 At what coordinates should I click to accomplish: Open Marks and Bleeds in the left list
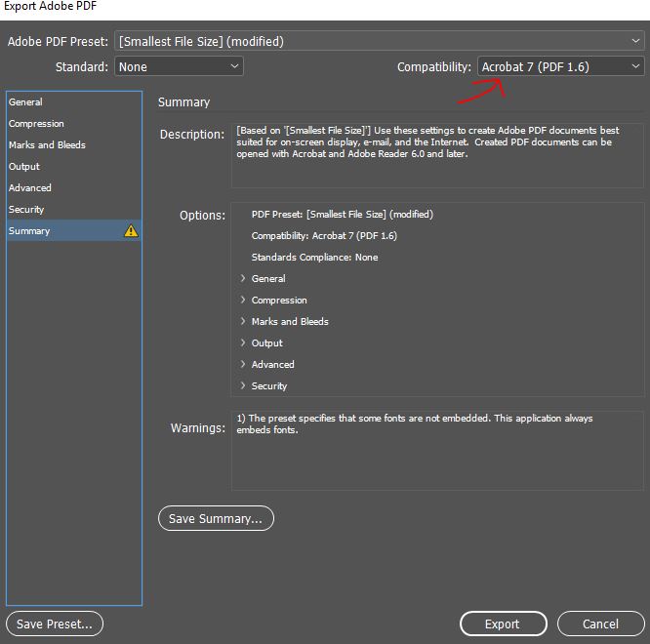(x=74, y=145)
